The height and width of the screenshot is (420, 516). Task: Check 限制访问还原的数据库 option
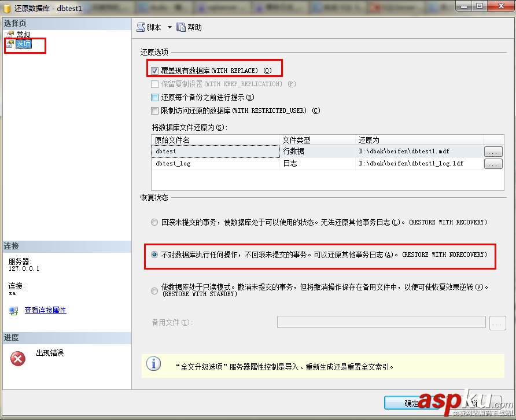coord(153,110)
